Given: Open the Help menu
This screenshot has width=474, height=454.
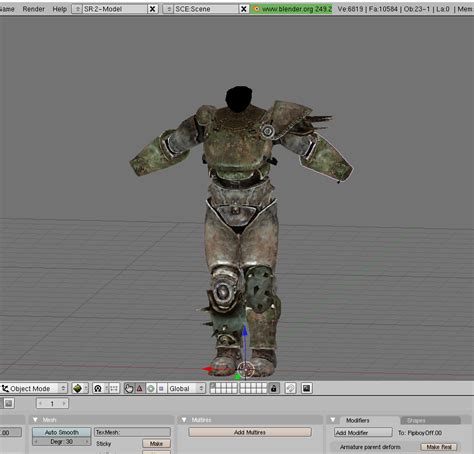Looking at the screenshot, I should pos(60,9).
